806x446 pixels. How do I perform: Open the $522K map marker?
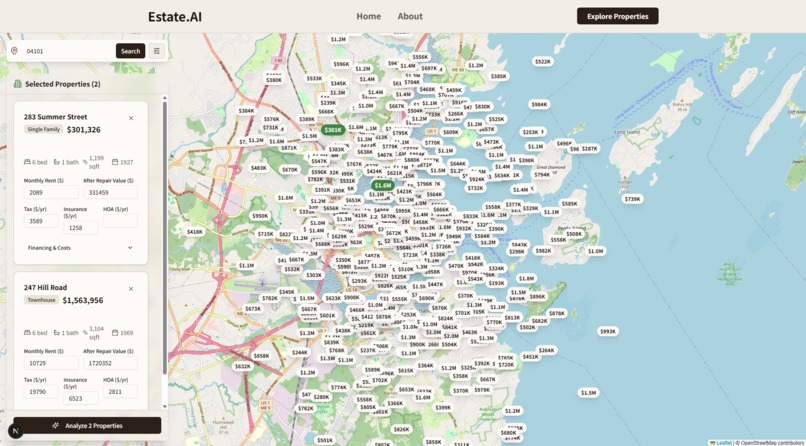[543, 62]
